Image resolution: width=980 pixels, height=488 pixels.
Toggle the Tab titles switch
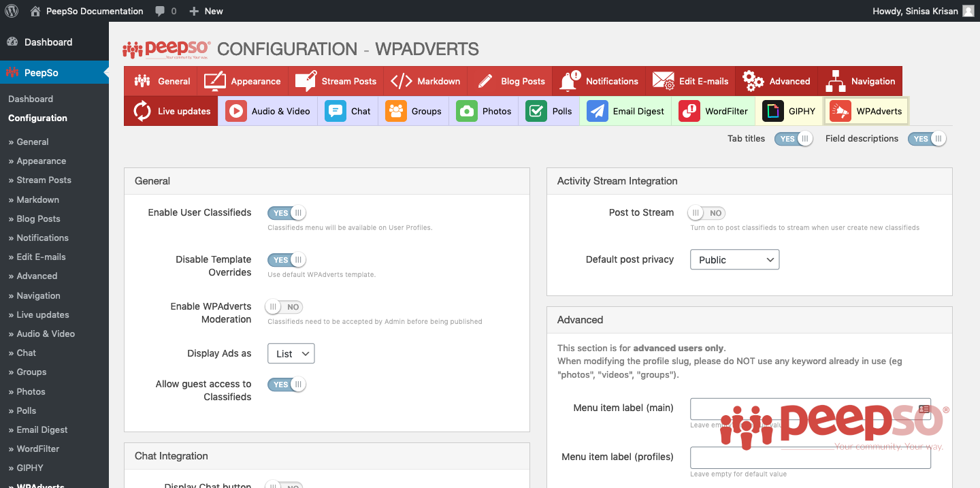tap(794, 139)
